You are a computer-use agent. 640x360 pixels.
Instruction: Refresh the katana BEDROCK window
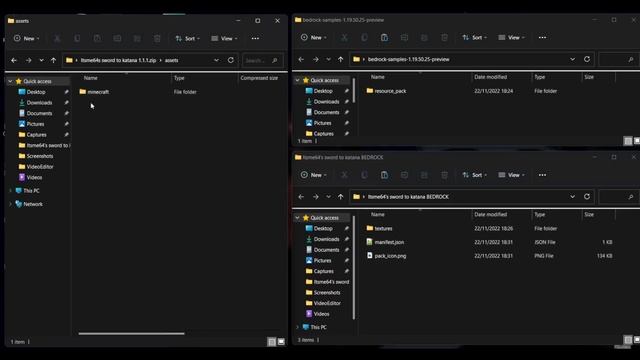pos(587,197)
